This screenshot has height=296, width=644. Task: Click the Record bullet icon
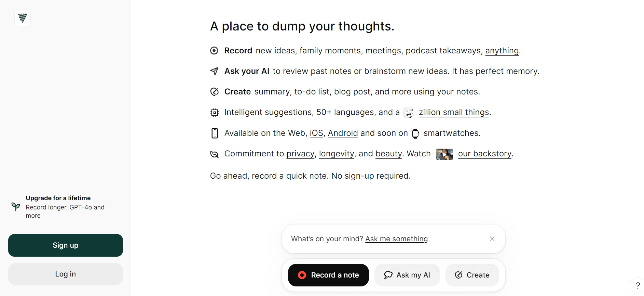(x=214, y=51)
